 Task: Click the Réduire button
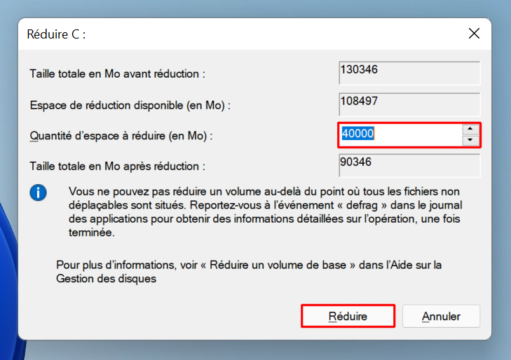pos(348,316)
